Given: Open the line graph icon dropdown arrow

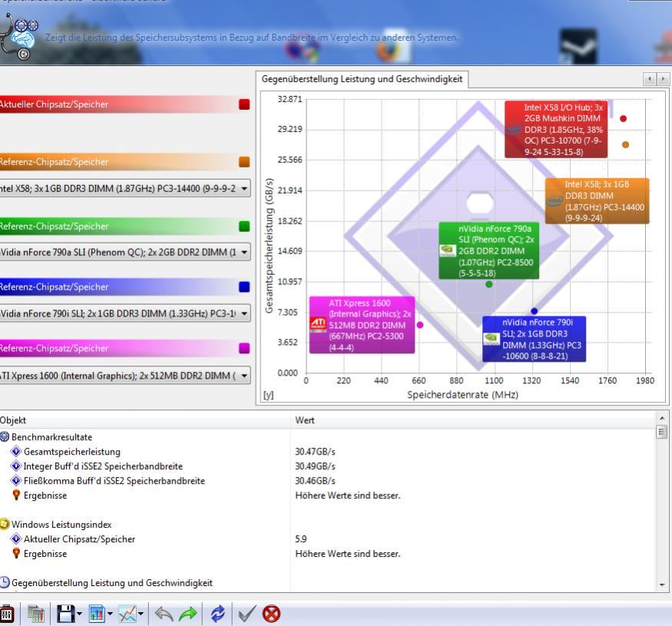Looking at the screenshot, I should 141,614.
